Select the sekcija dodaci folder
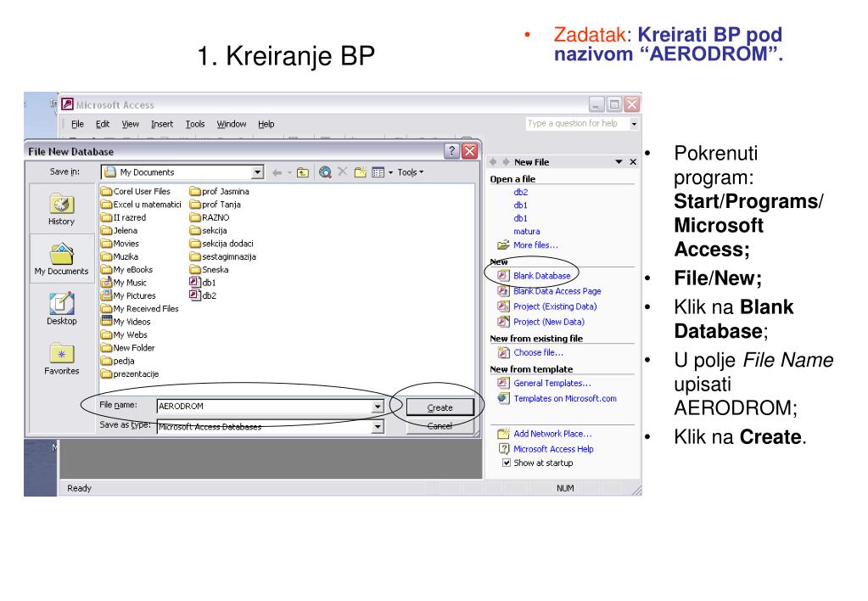 click(221, 244)
